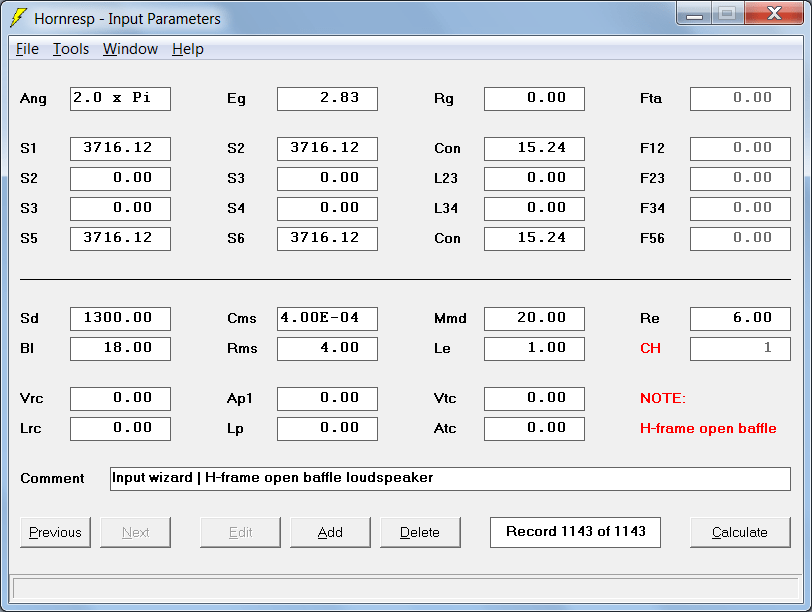Open the Tools menu

71,49
